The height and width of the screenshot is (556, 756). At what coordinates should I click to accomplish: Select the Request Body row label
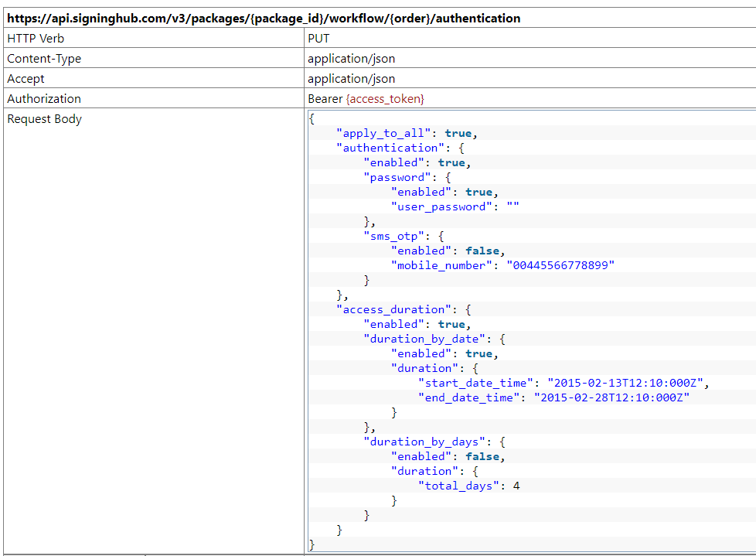[x=44, y=119]
